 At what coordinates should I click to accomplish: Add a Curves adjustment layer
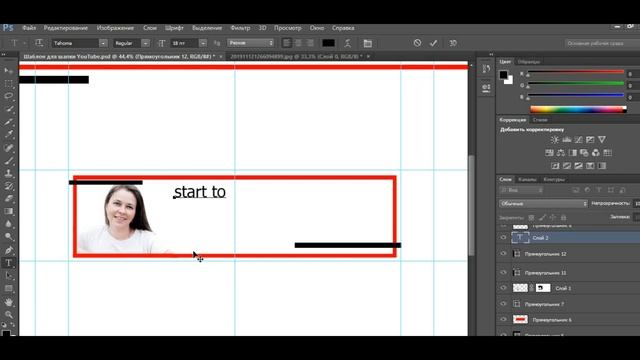click(578, 140)
